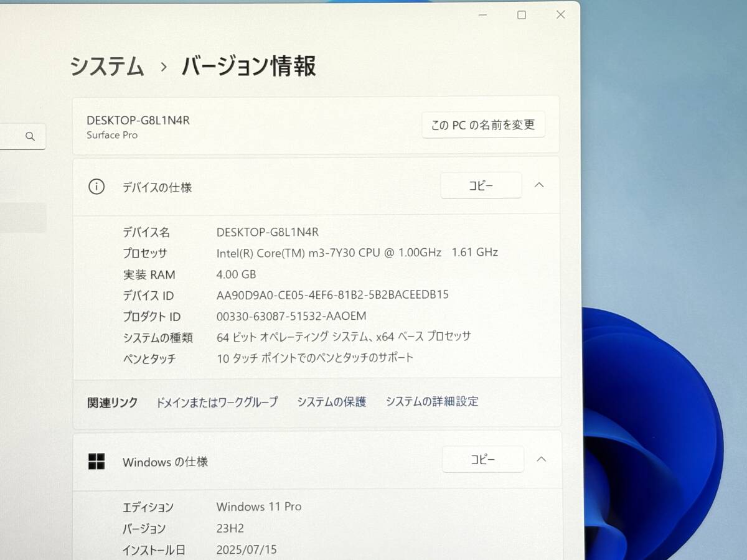
Task: Click この PC の名前を変更 button
Action: coord(483,124)
